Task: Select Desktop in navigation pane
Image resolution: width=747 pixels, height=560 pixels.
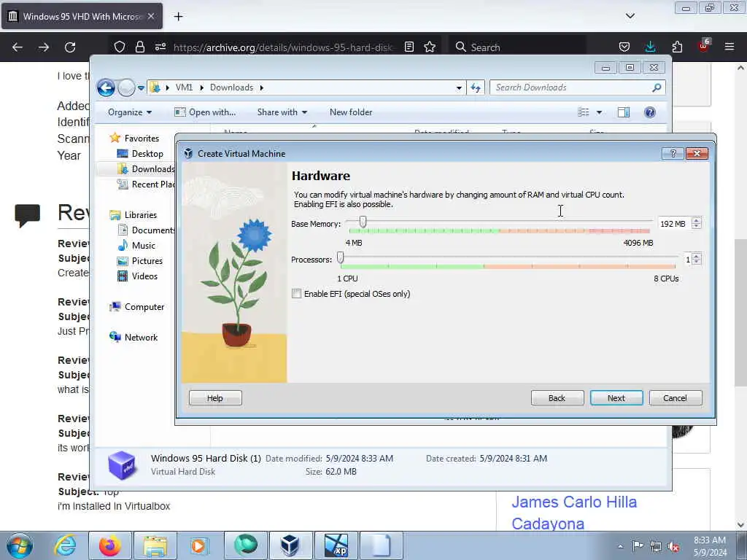Action: [147, 154]
